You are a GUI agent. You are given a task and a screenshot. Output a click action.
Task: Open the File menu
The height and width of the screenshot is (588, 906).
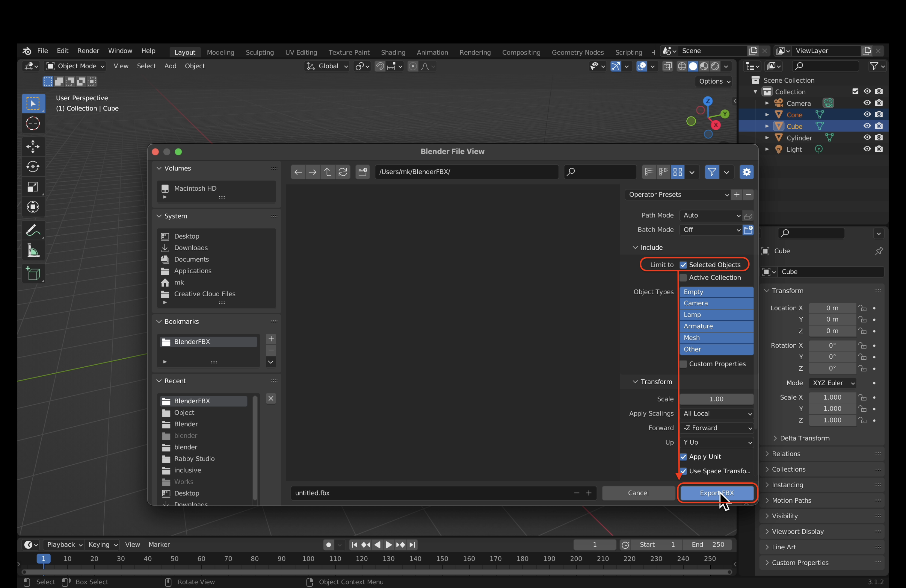tap(42, 51)
